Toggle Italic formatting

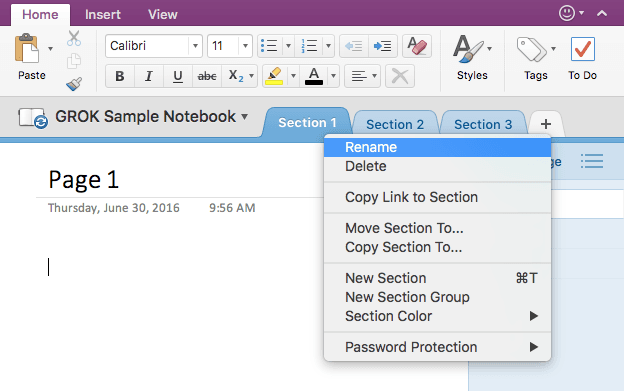149,76
